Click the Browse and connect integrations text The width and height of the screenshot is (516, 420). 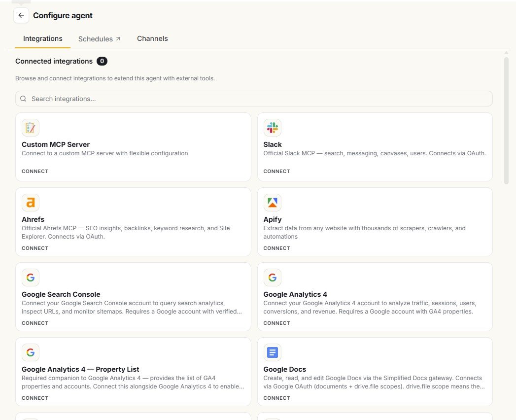115,78
